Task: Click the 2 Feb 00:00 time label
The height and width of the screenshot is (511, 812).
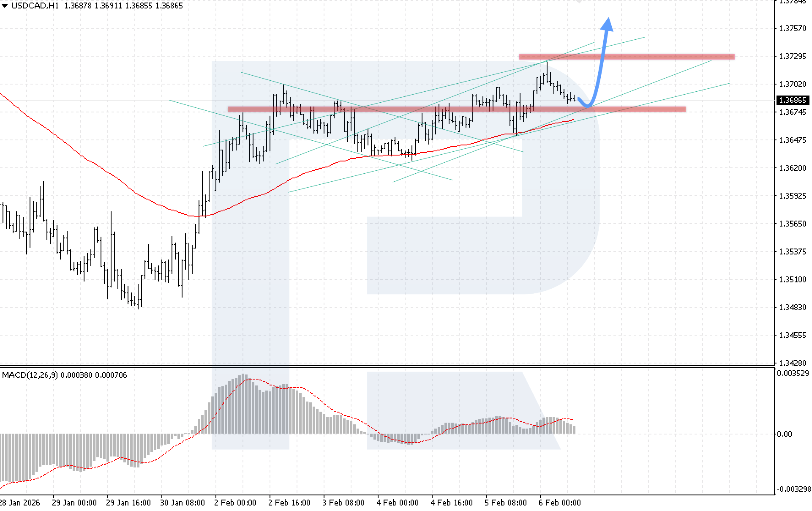Action: click(x=235, y=503)
